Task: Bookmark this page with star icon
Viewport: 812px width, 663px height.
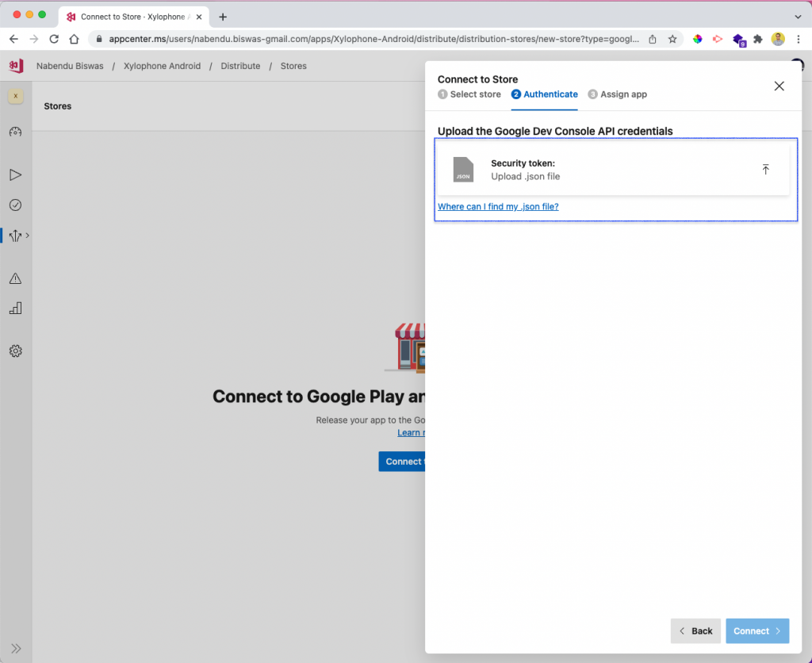Action: [x=672, y=39]
